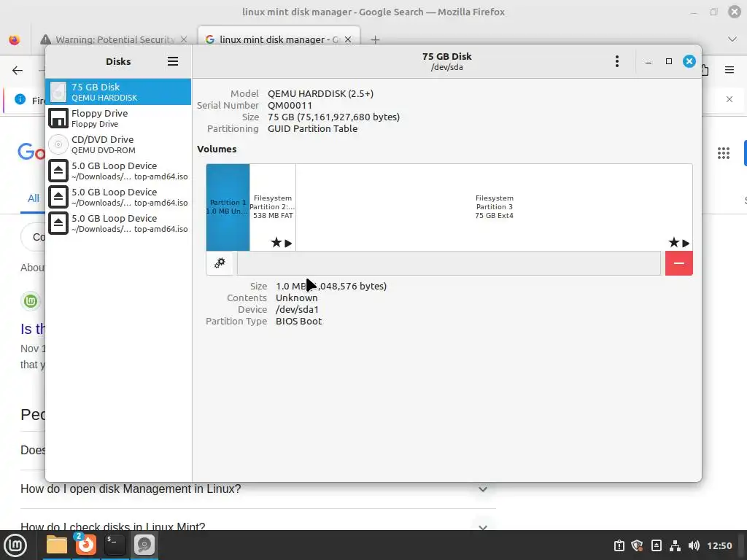This screenshot has width=747, height=560.
Task: Open the clock showing 12:50
Action: 719,545
